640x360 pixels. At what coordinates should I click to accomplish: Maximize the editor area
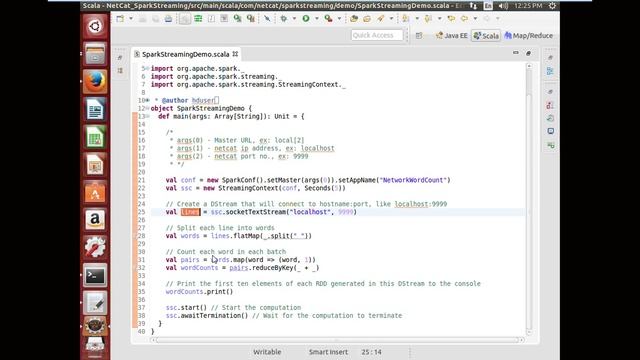pyautogui.click(x=529, y=53)
